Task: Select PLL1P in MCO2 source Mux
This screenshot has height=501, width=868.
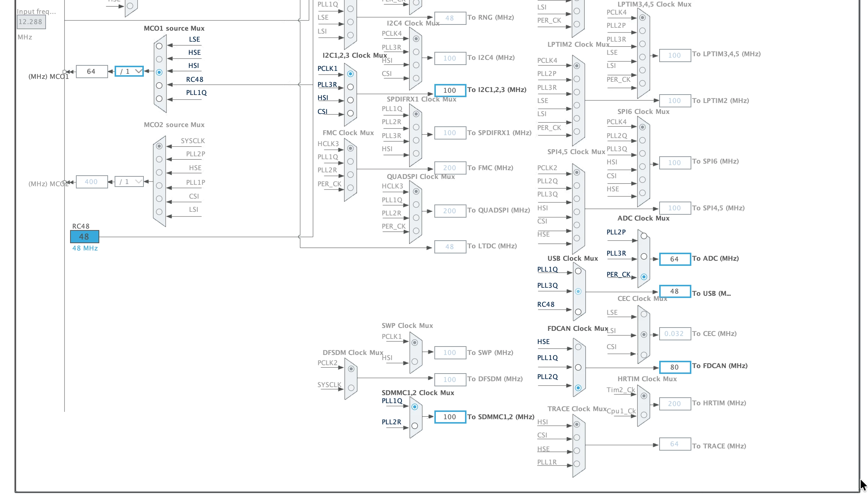Action: 159,186
